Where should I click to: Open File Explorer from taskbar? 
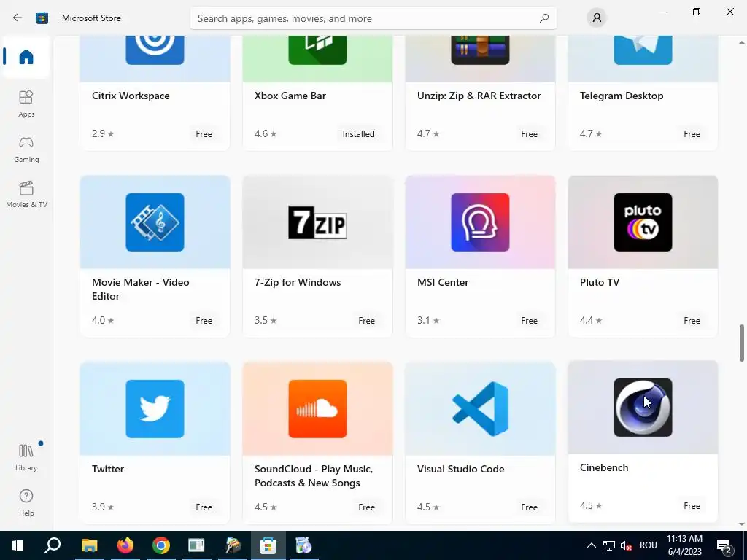(x=89, y=545)
